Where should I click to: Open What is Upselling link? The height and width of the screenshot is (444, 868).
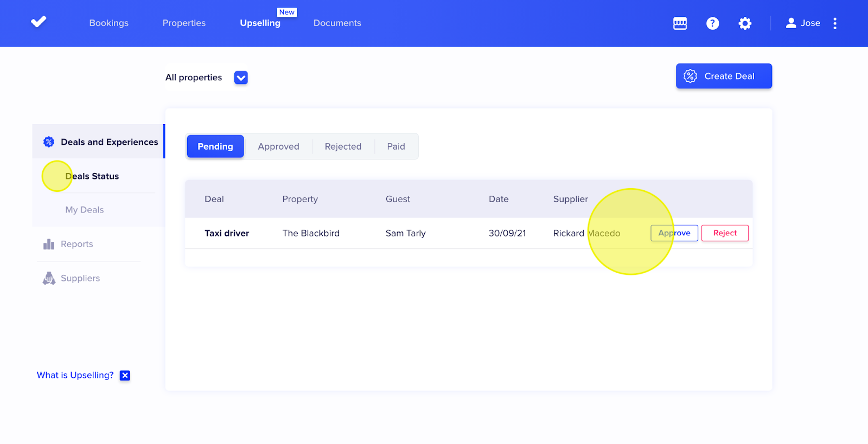[x=75, y=375]
